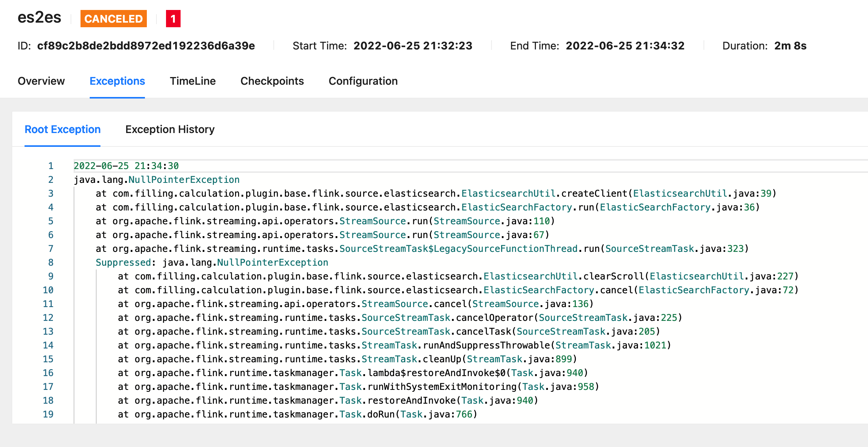Image resolution: width=868 pixels, height=447 pixels.
Task: Click SourceStreamTask.cancelOperator stack line
Action: point(400,318)
